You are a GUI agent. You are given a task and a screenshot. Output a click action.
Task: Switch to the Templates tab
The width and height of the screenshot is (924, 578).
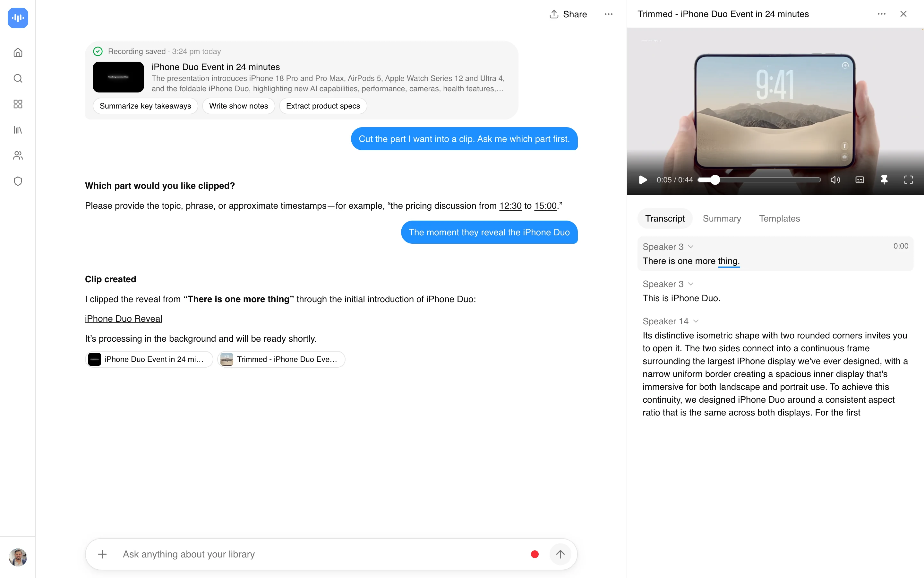779,218
